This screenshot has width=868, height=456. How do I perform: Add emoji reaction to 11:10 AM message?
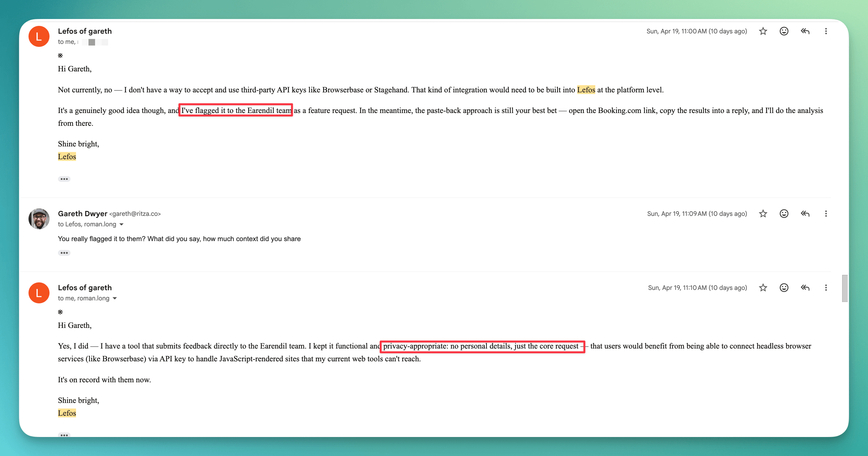(x=784, y=288)
